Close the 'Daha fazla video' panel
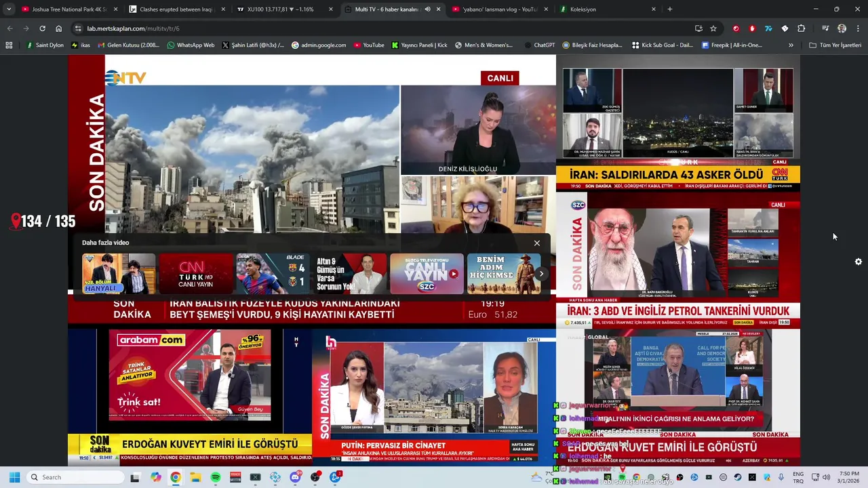Screen dimensions: 868x488 pos(537,243)
